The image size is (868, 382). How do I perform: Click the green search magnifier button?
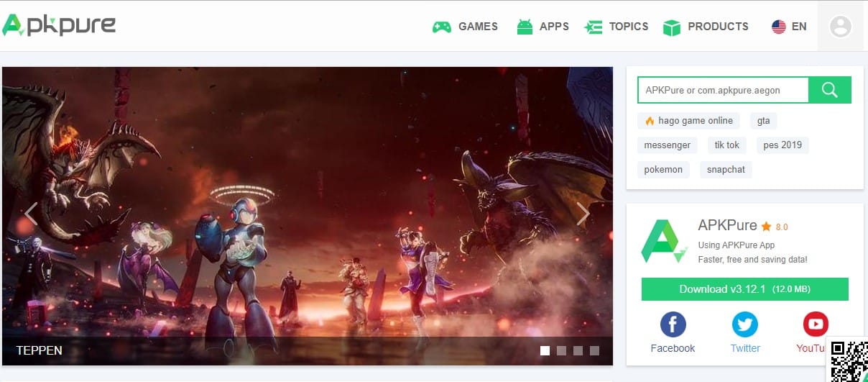(x=830, y=90)
